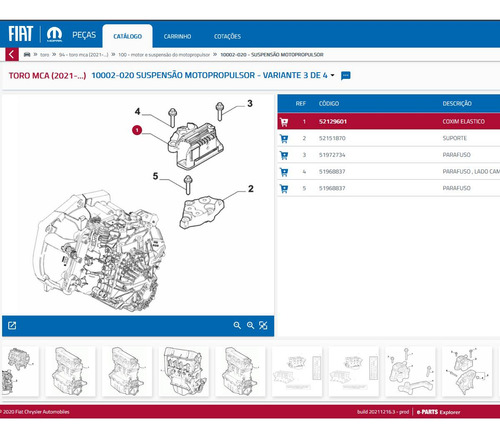This screenshot has width=500, height=439.
Task: Select callout 2 on the diagram
Action: [x=251, y=189]
